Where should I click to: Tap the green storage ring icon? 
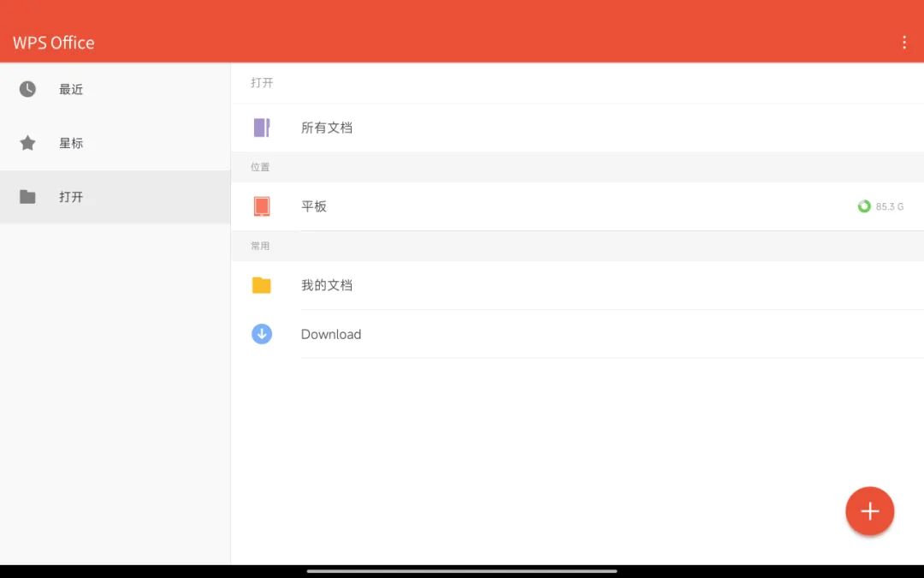coord(864,206)
